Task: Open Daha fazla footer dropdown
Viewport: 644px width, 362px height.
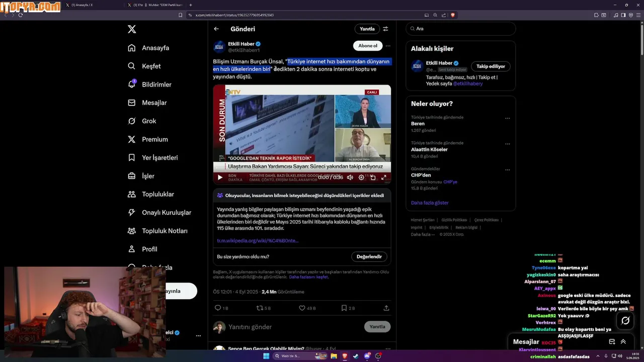Action: pyautogui.click(x=423, y=234)
